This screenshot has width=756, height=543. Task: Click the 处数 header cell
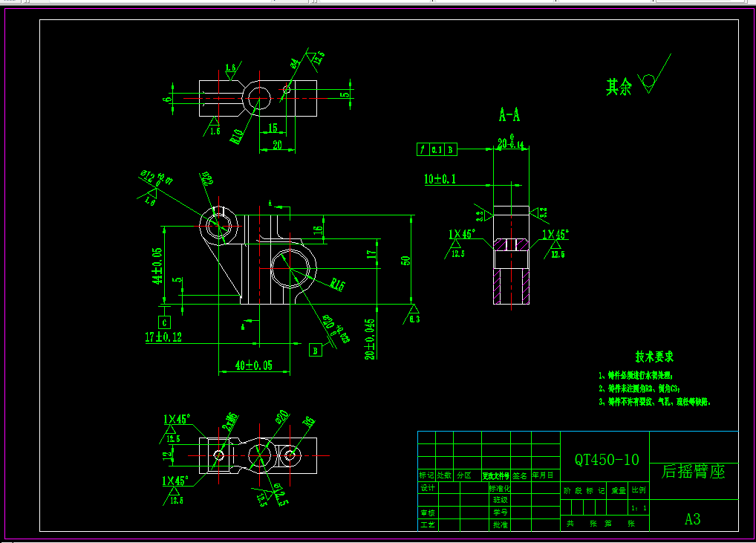tap(444, 475)
